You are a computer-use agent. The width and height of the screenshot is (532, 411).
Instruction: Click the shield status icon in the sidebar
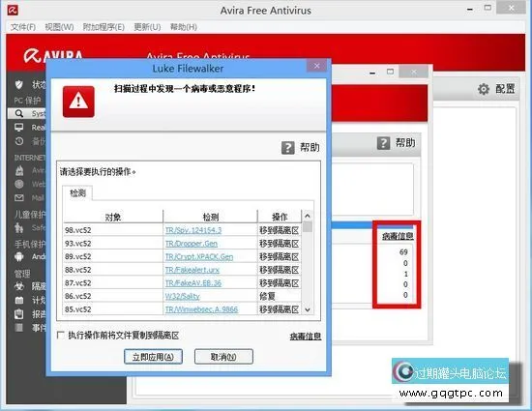[19, 84]
